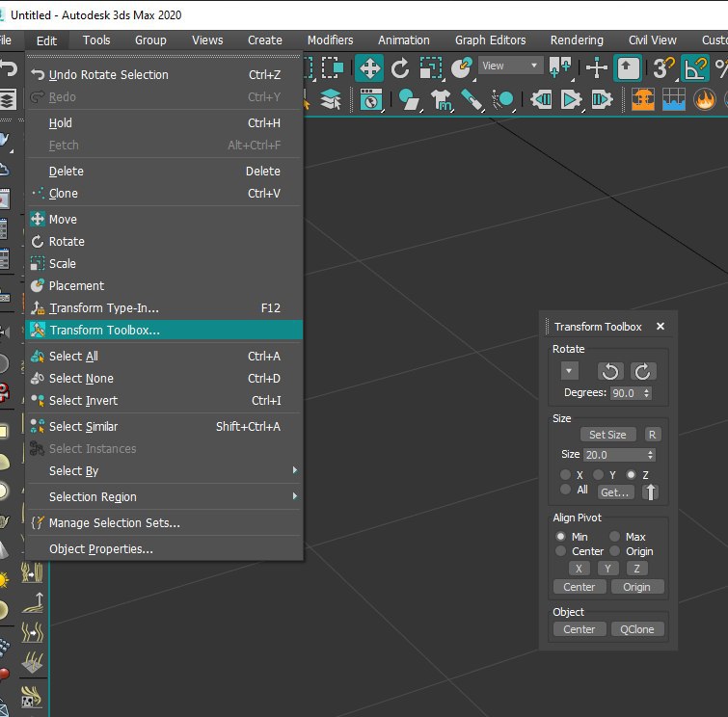Toggle the Angle Snap icon
Image resolution: width=728 pixels, height=717 pixels.
pyautogui.click(x=695, y=68)
